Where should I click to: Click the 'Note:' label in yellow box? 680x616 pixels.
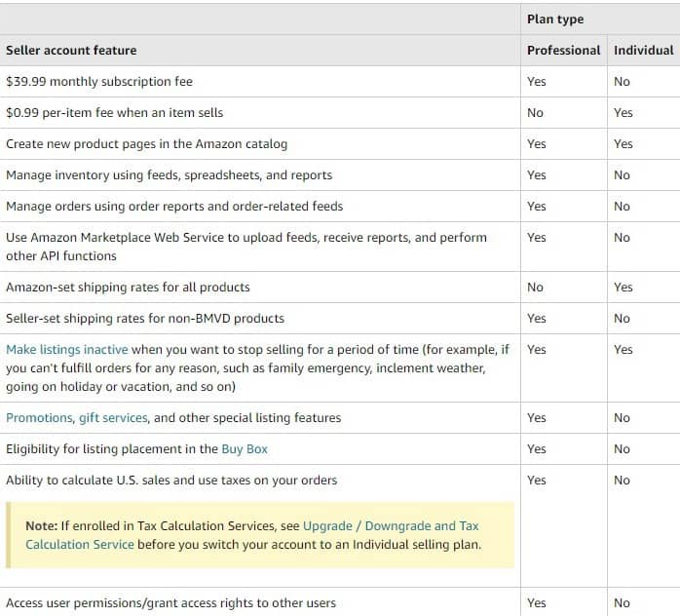pos(42,525)
